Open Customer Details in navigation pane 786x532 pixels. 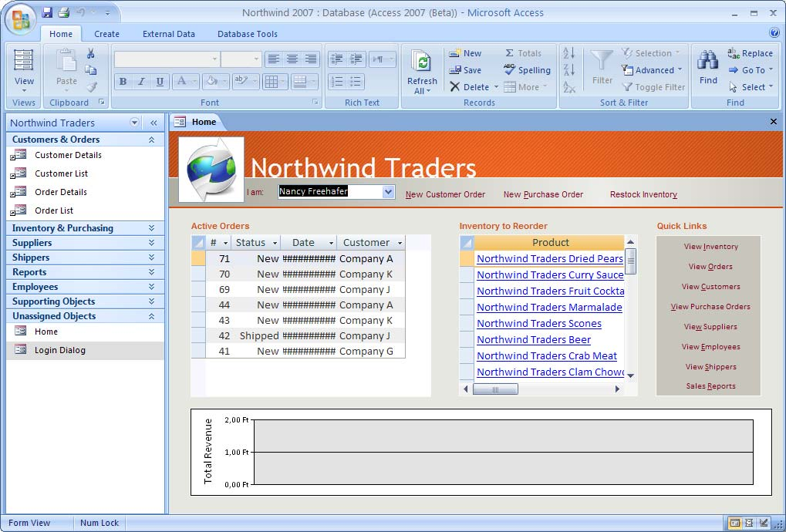click(68, 155)
